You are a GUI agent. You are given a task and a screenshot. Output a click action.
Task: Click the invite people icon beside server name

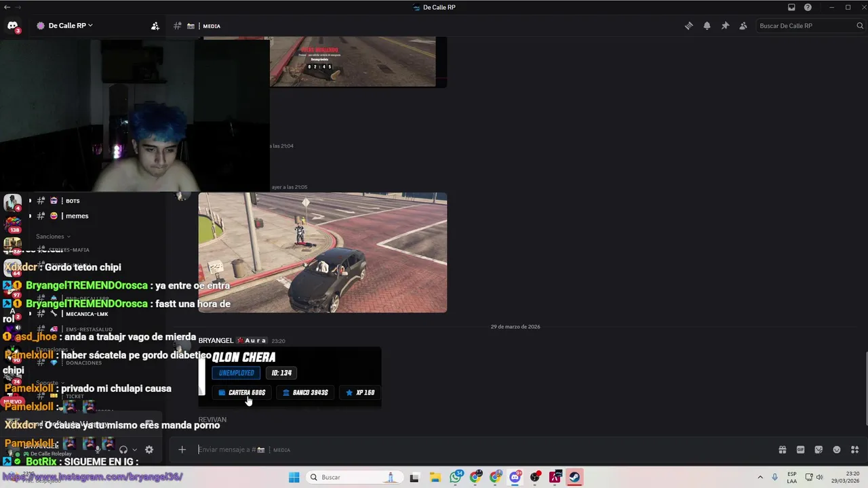pos(155,26)
